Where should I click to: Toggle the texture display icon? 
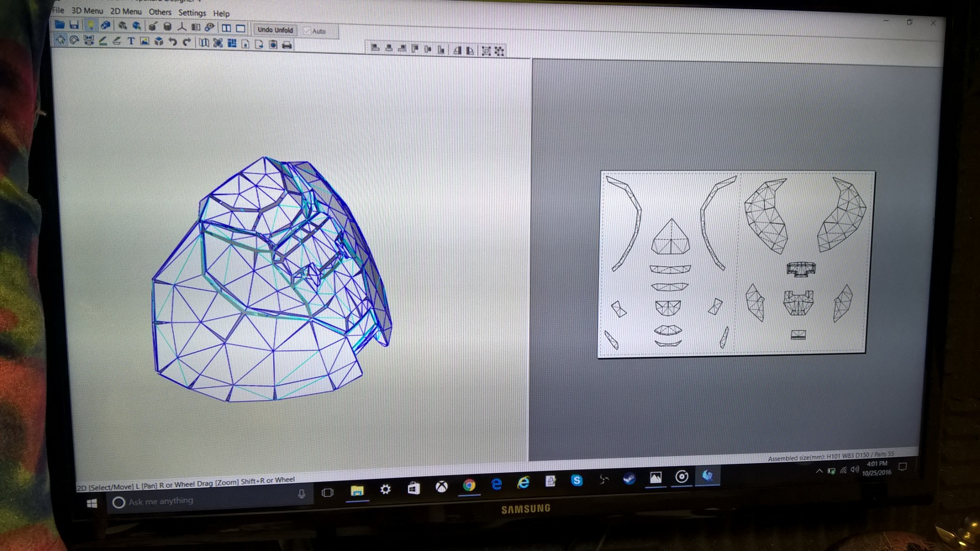click(105, 25)
